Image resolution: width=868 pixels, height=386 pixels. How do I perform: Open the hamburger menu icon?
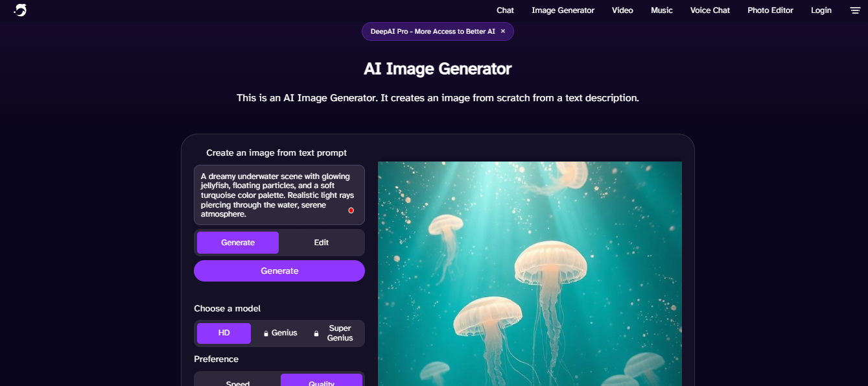[x=854, y=10]
